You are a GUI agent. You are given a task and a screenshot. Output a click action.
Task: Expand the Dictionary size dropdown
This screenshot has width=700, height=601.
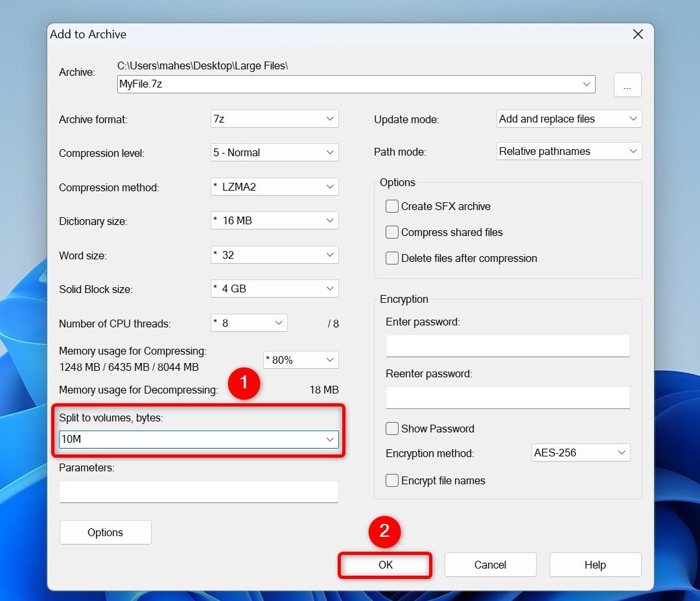pos(275,220)
